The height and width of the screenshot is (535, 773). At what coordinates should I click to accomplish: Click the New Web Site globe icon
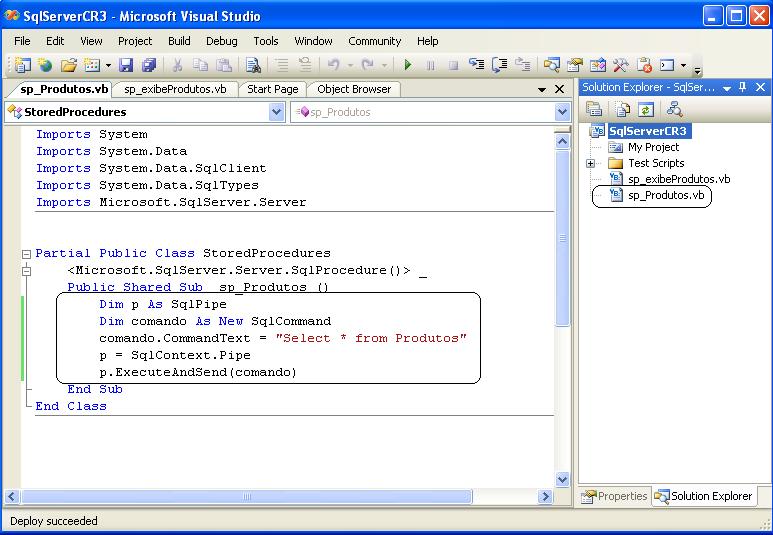point(45,65)
